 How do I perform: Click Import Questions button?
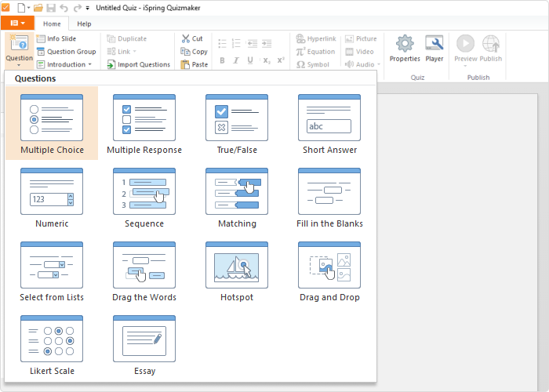(139, 64)
